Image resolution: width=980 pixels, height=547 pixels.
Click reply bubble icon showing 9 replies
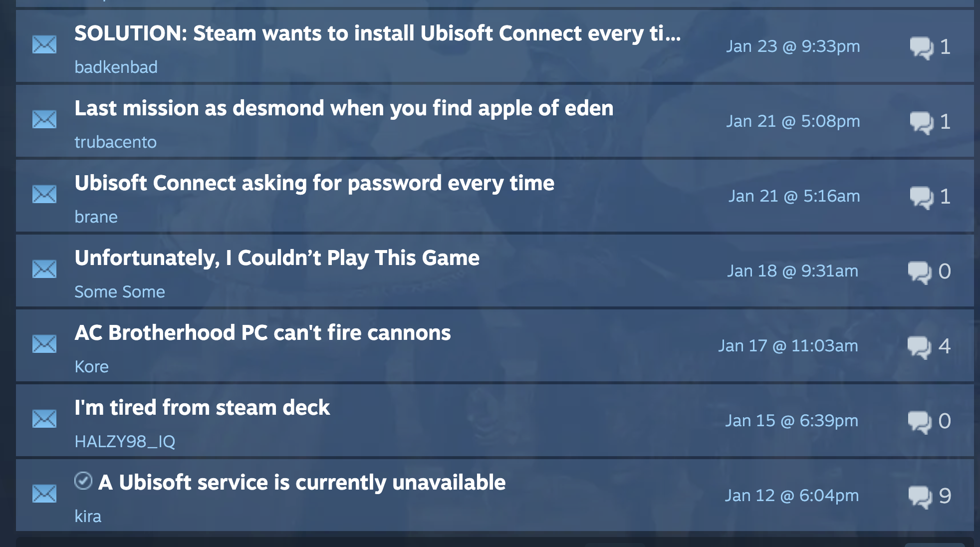(x=920, y=497)
